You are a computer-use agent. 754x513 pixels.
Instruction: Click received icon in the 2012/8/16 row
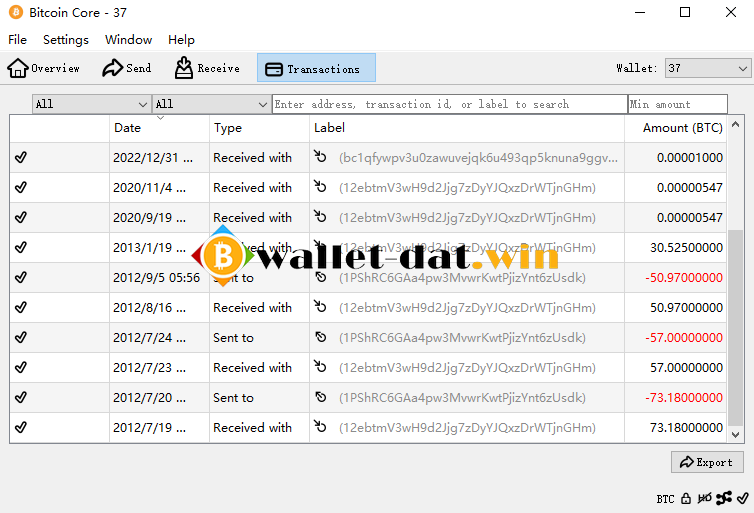(x=320, y=306)
